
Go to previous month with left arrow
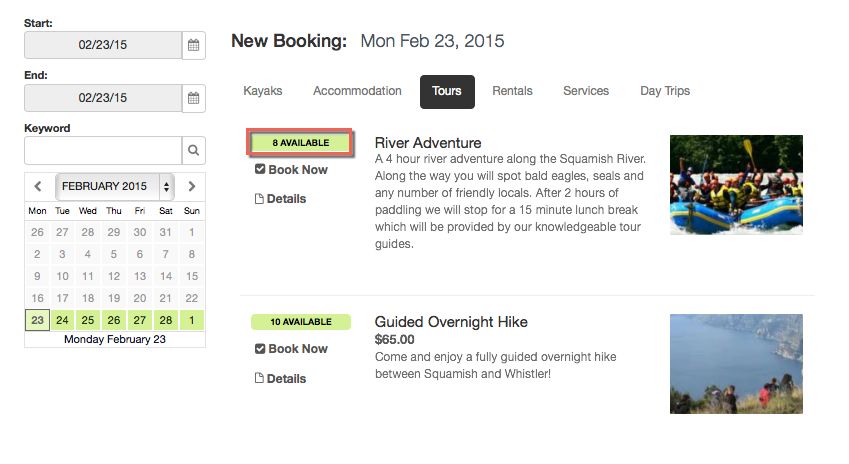tap(38, 186)
